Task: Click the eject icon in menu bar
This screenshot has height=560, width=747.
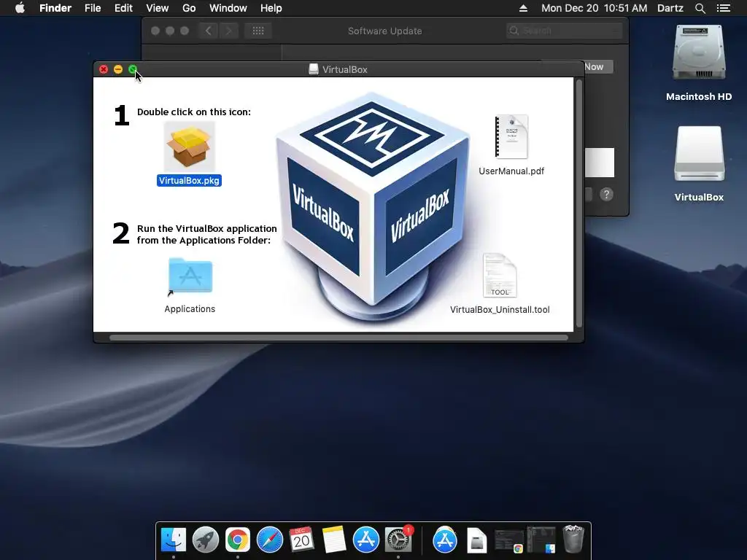Action: [523, 8]
